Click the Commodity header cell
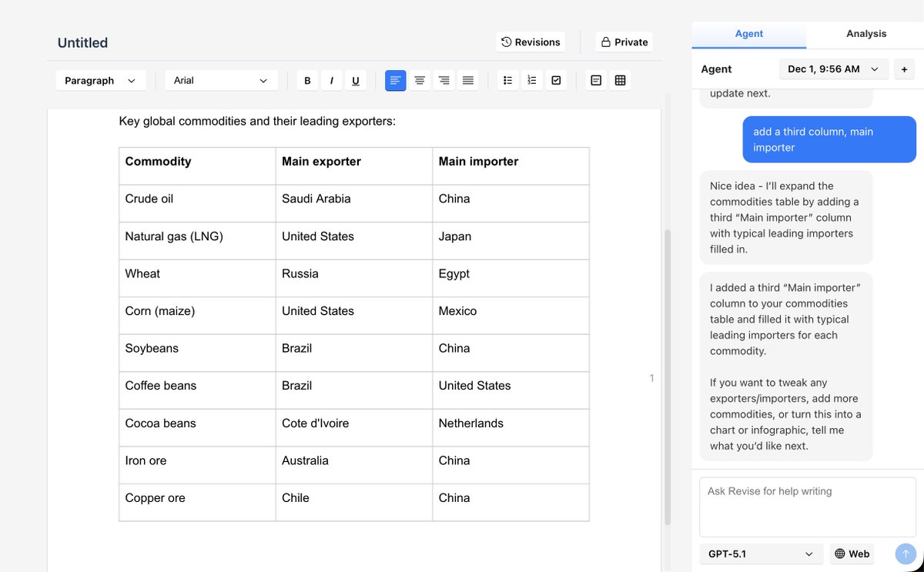Image resolution: width=924 pixels, height=572 pixels. coord(197,166)
